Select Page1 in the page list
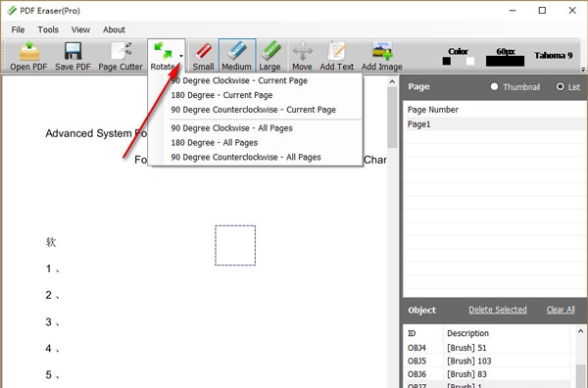Viewport: 588px width, 388px height. [494, 124]
